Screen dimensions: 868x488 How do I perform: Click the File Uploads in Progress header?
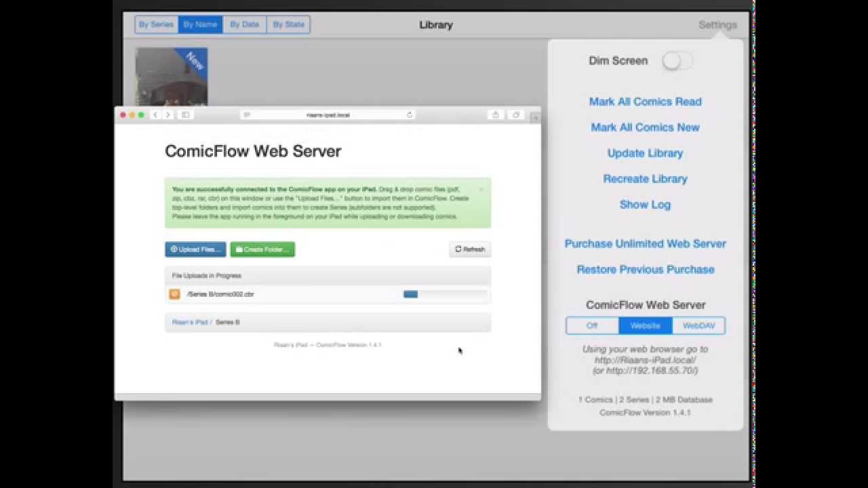point(207,276)
